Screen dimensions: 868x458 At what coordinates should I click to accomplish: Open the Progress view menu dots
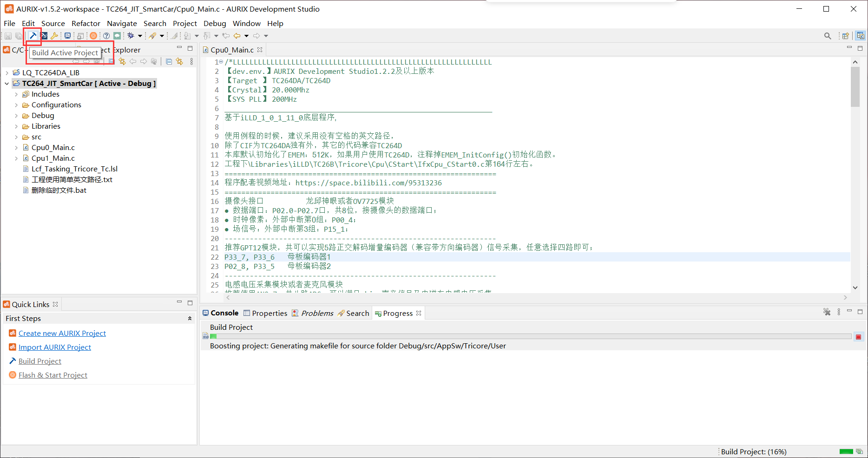839,312
